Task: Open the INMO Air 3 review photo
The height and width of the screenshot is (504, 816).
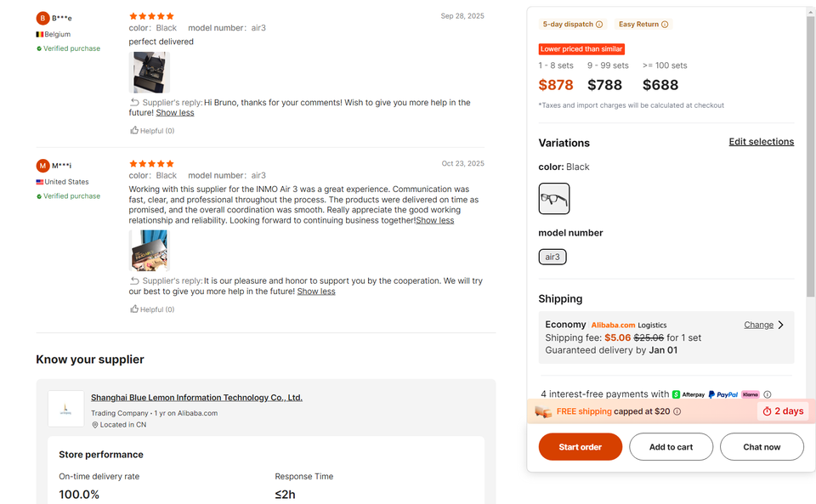Action: coord(150,251)
